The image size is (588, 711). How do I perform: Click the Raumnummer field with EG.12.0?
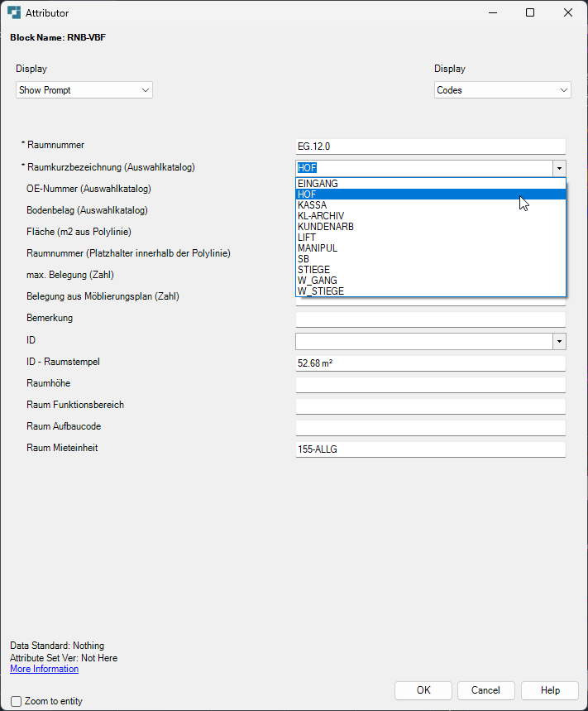tap(431, 147)
